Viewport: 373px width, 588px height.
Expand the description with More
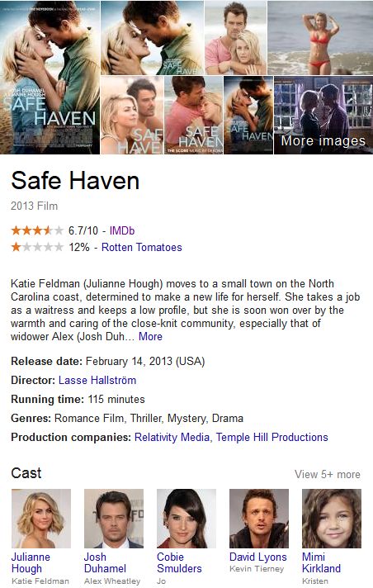(x=150, y=336)
